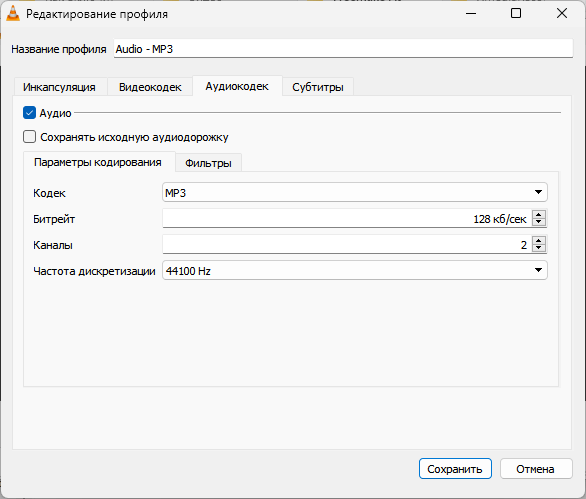The height and width of the screenshot is (499, 586).
Task: Increase Битрейт with the up arrow
Action: 539,215
